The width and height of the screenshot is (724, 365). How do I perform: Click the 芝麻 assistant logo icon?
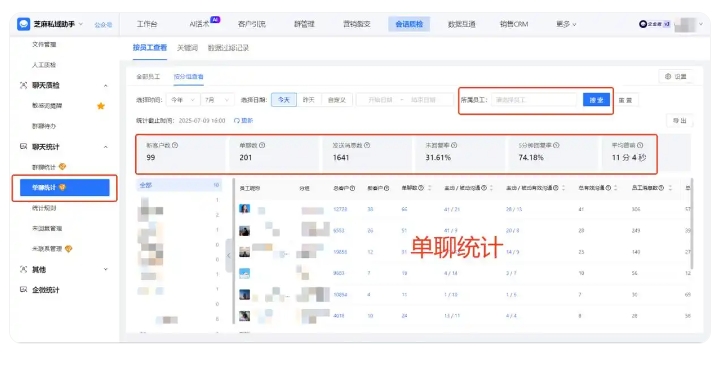24,24
